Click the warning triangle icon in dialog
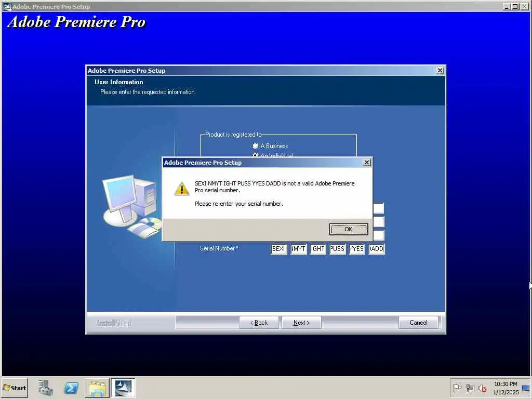This screenshot has height=399, width=532. click(x=182, y=189)
